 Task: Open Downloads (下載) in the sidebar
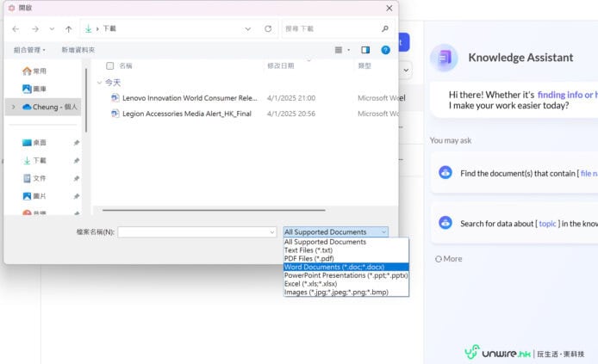click(34, 161)
